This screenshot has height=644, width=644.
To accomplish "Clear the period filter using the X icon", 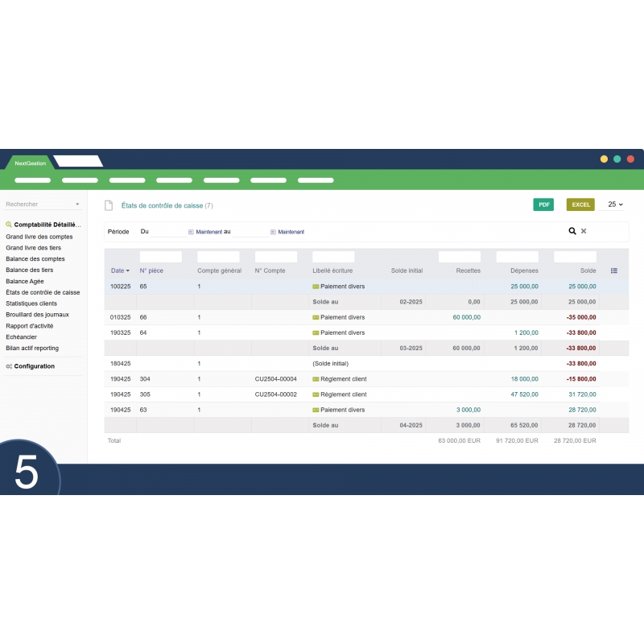I will (583, 231).
